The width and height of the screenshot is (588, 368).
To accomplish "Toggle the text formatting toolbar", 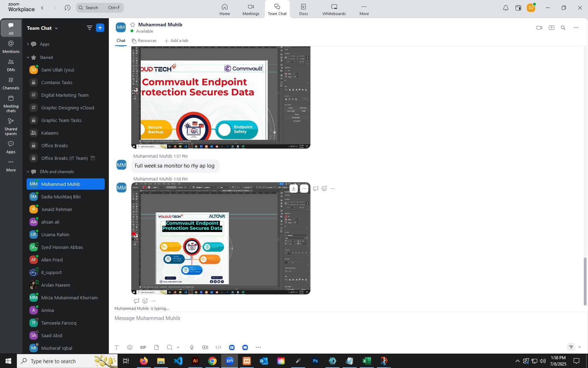I will click(x=117, y=347).
